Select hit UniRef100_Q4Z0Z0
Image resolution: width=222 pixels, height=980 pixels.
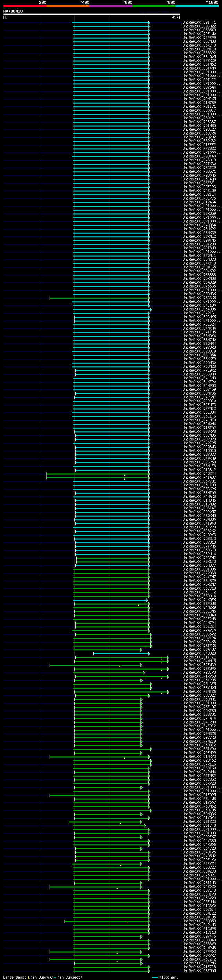coord(199,886)
